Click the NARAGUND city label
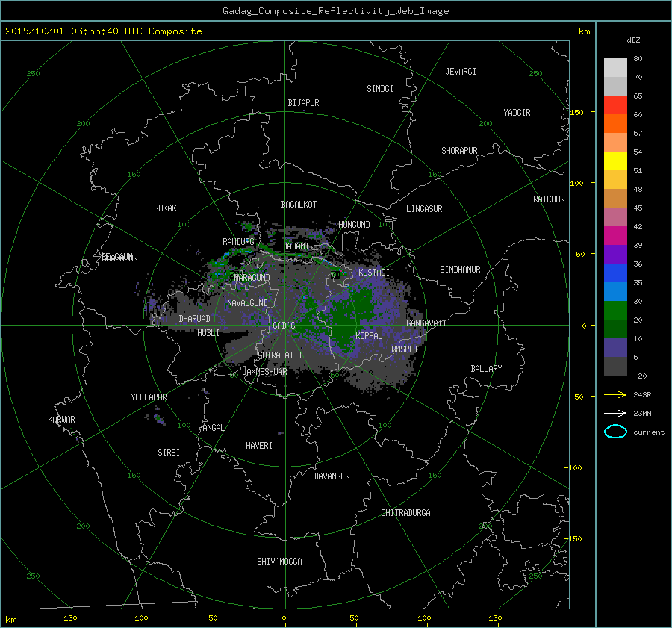The height and width of the screenshot is (628, 672). (x=252, y=277)
